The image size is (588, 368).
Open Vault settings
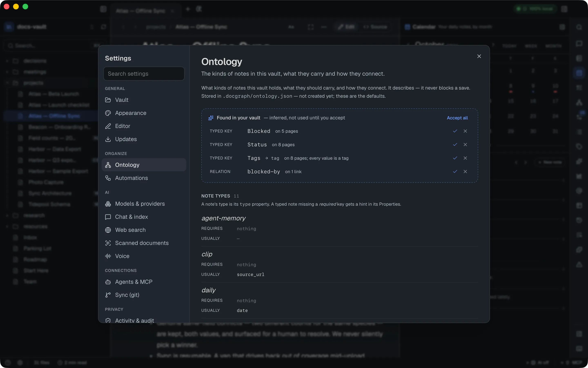pos(144,100)
